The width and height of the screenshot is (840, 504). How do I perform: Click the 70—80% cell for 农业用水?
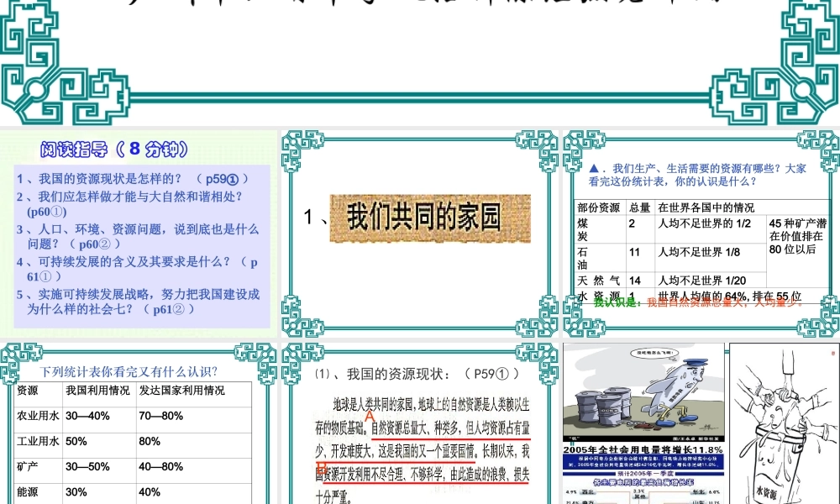click(160, 416)
